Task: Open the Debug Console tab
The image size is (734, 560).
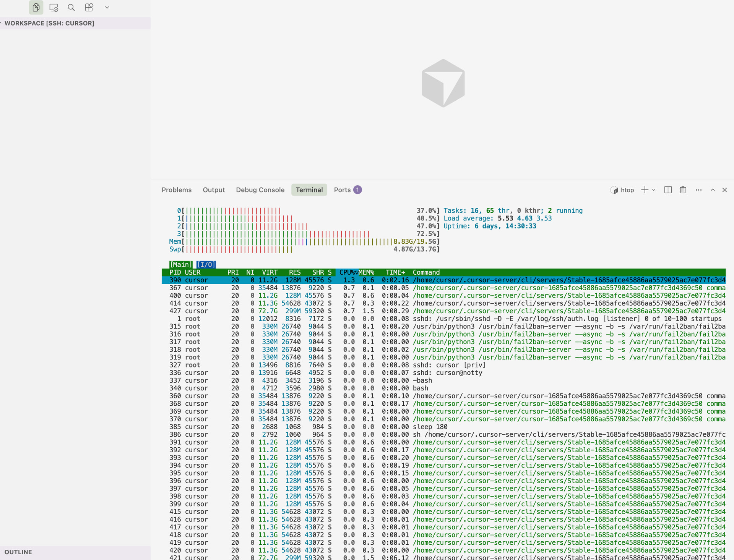Action: [260, 190]
